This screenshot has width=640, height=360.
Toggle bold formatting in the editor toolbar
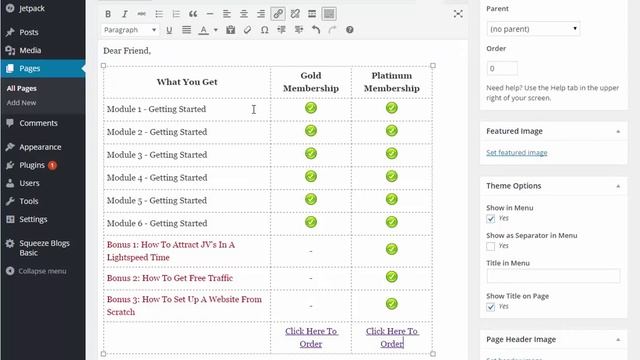(x=108, y=14)
